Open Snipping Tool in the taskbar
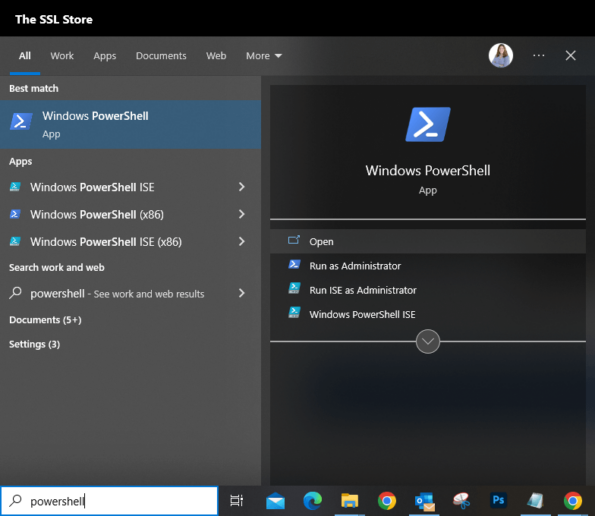This screenshot has height=516, width=595. click(x=461, y=501)
